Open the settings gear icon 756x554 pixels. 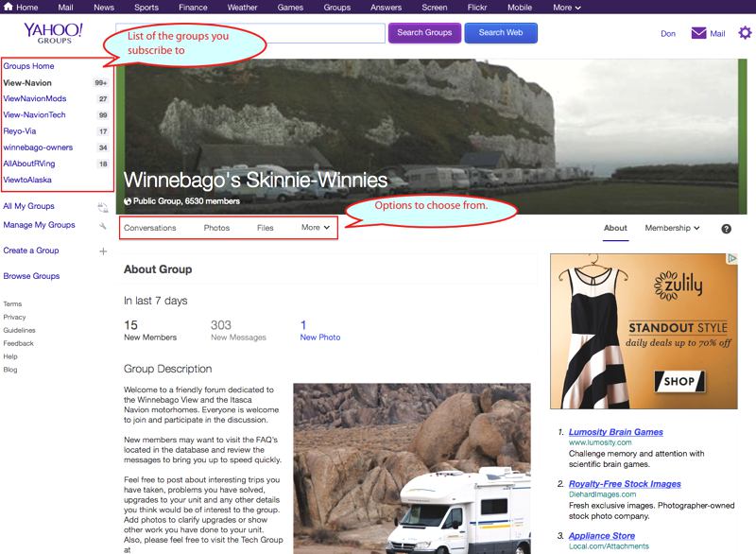[x=745, y=33]
